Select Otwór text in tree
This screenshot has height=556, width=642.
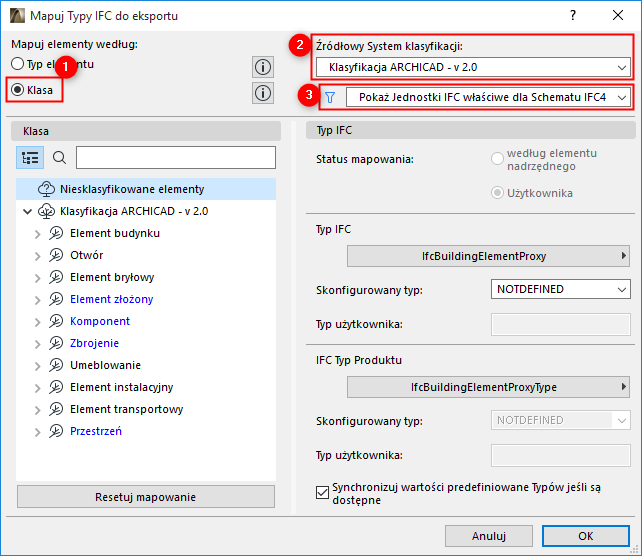point(86,255)
